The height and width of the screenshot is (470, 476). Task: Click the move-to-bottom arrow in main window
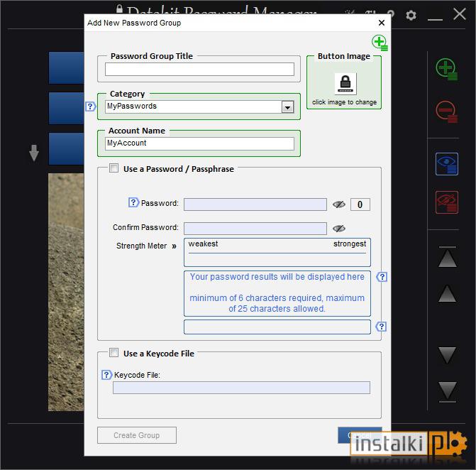pos(447,392)
